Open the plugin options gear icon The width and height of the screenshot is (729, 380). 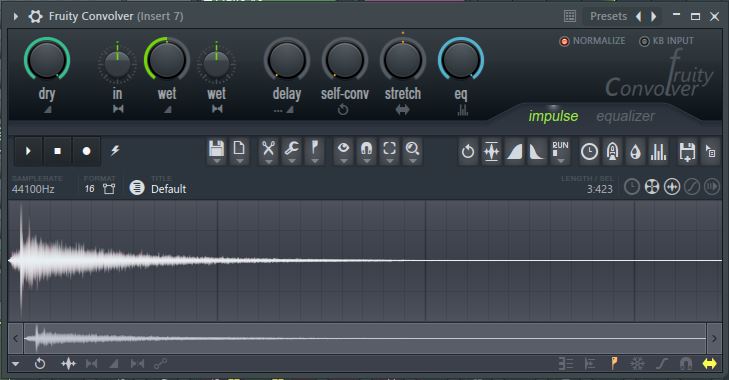click(x=35, y=16)
